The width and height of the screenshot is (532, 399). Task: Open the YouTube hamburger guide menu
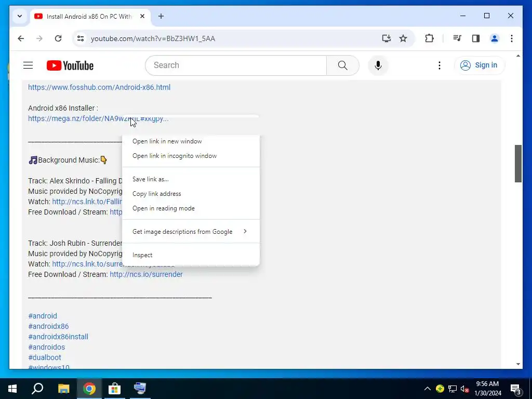tap(28, 65)
